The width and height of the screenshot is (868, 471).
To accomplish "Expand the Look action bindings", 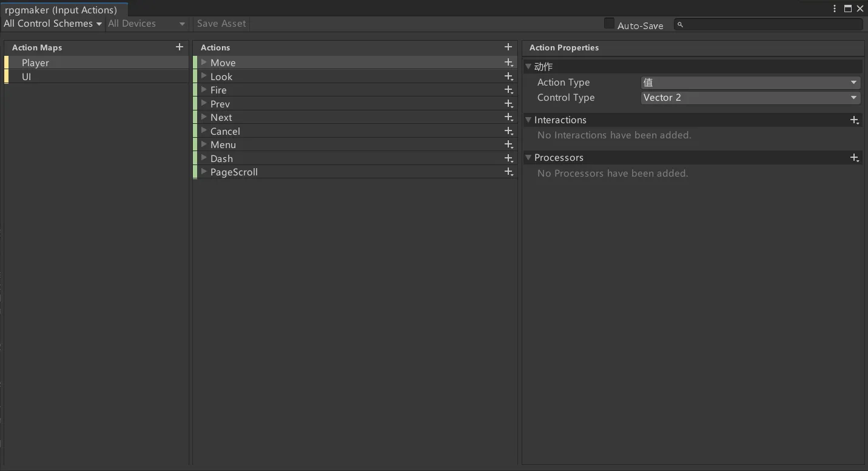I will (x=204, y=76).
